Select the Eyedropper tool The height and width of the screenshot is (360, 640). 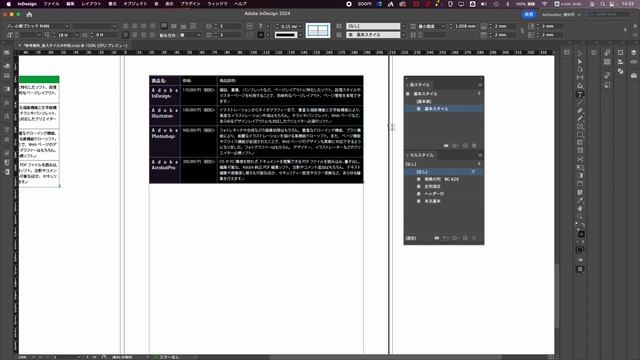tap(580, 200)
